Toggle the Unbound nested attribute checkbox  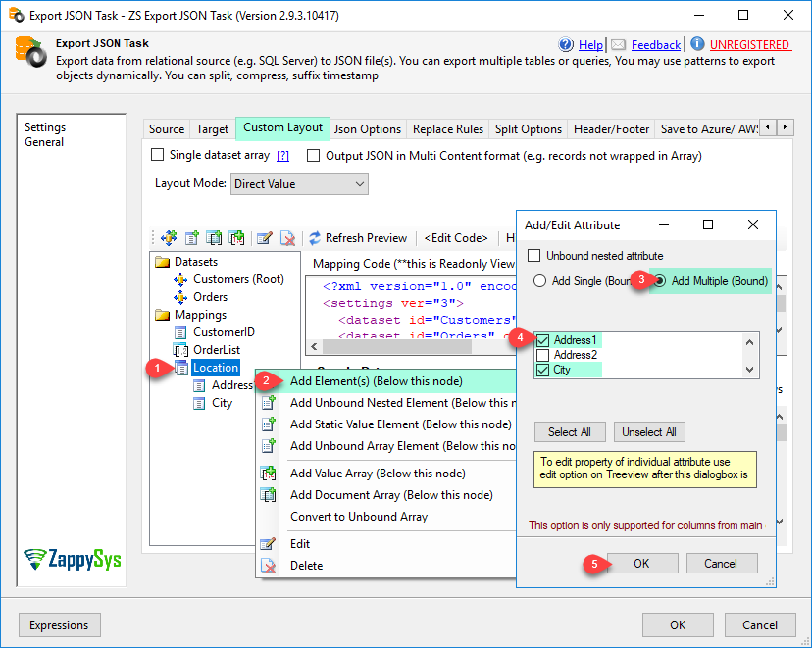pos(533,255)
